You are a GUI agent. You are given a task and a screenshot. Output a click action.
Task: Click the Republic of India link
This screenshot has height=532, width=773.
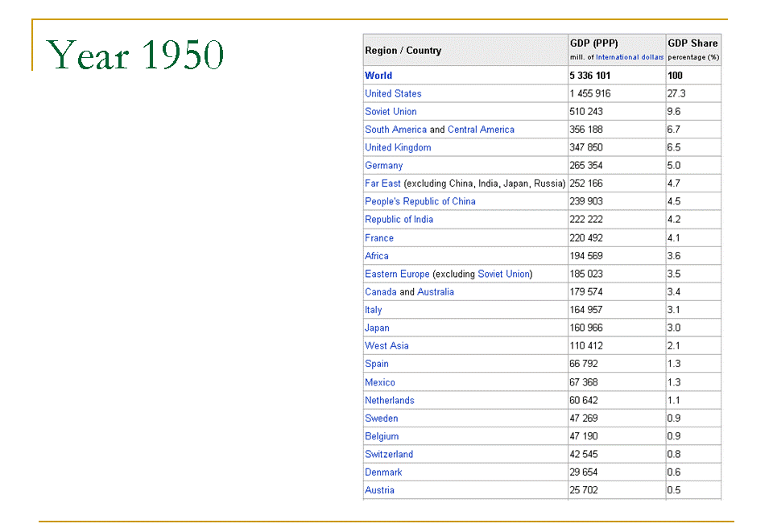399,220
